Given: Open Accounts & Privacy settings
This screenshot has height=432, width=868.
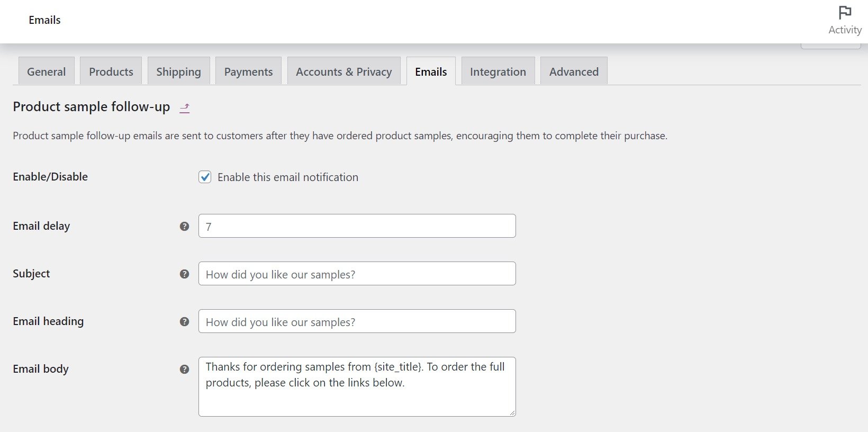Looking at the screenshot, I should click(343, 71).
